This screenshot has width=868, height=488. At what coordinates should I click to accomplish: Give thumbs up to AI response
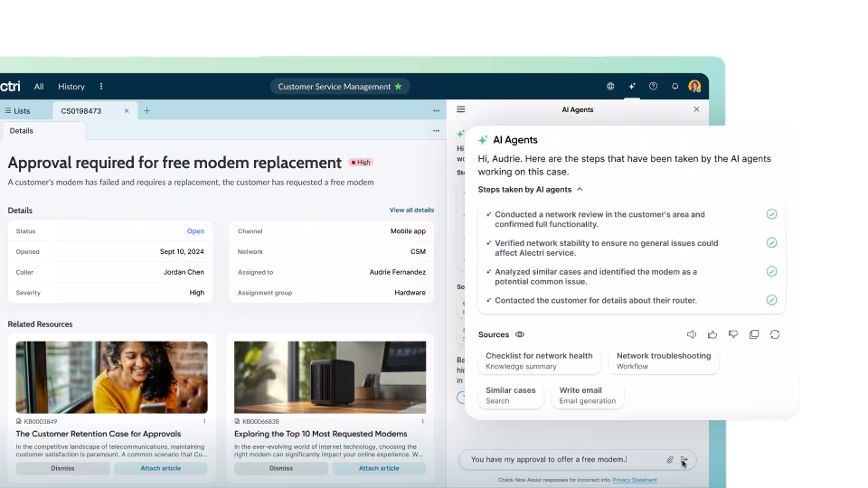point(712,334)
